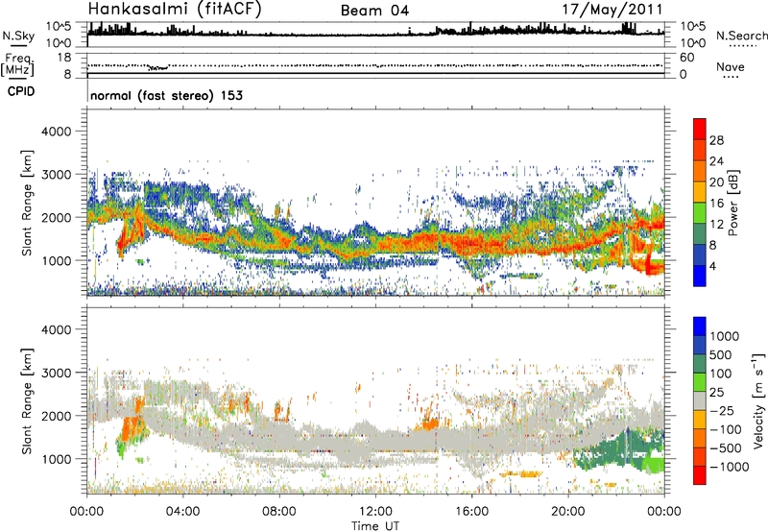Click Power panel 'Slant Range [km]' axis label

[x=27, y=203]
